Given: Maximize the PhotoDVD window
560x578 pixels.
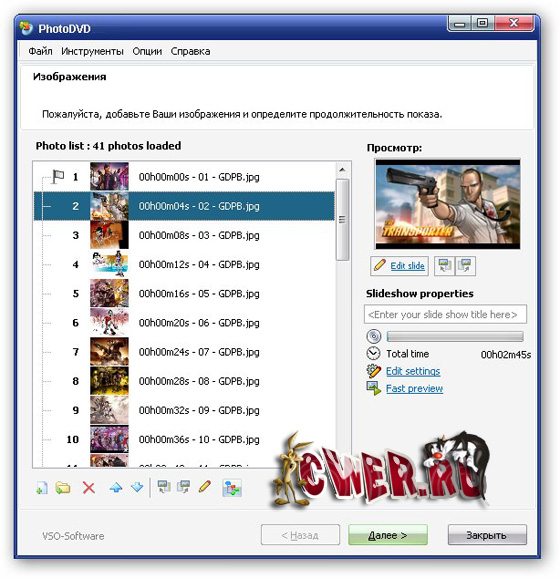Looking at the screenshot, I should (483, 23).
